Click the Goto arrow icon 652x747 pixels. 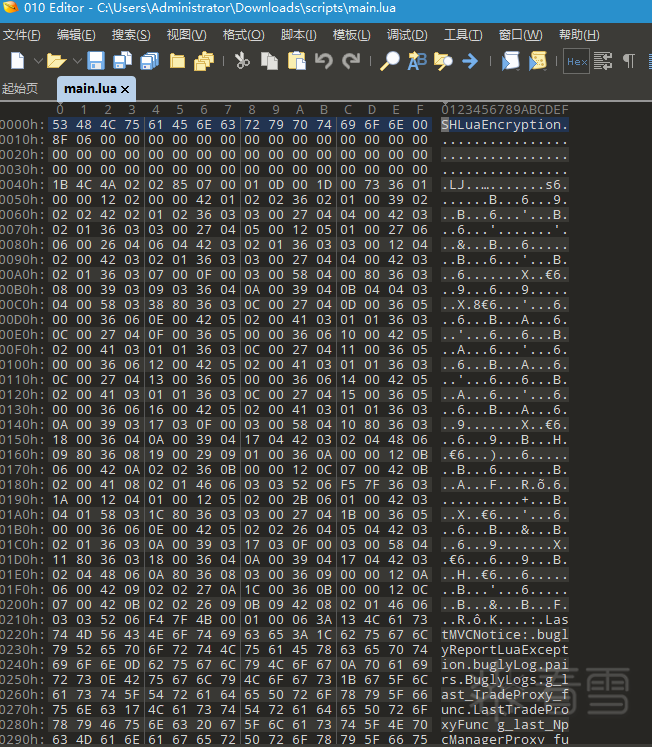click(x=470, y=61)
